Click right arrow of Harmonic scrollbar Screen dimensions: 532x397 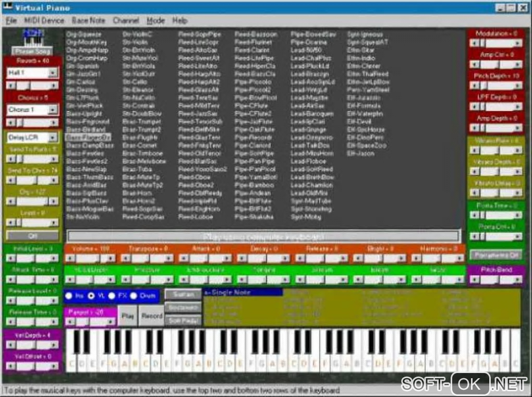(x=459, y=259)
